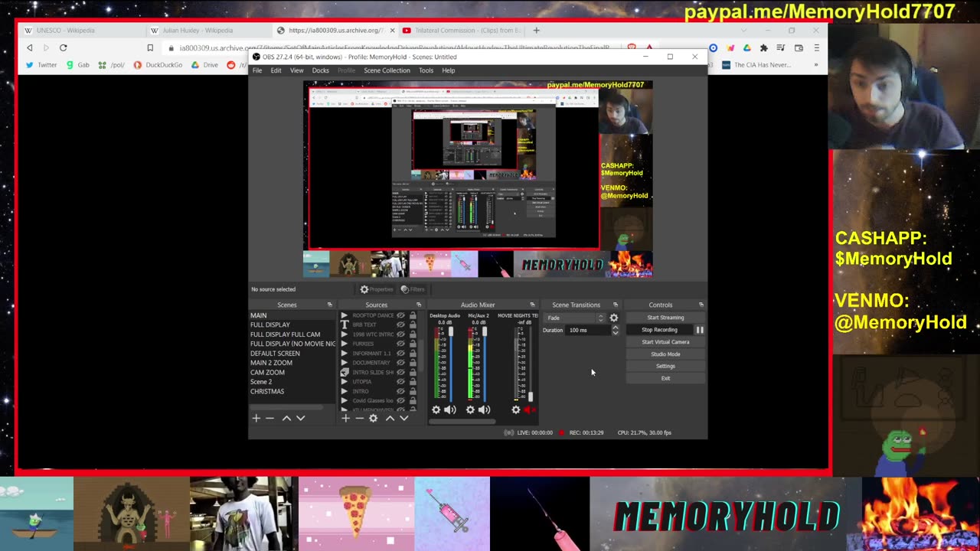
Task: Undock the Audio Mixer panel
Action: (532, 305)
